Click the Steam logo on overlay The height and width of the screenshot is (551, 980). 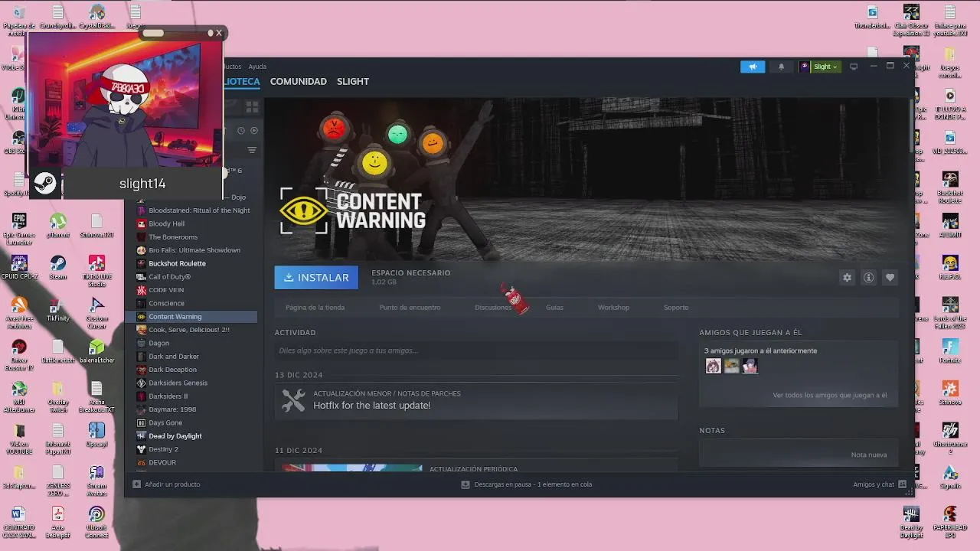pos(45,184)
